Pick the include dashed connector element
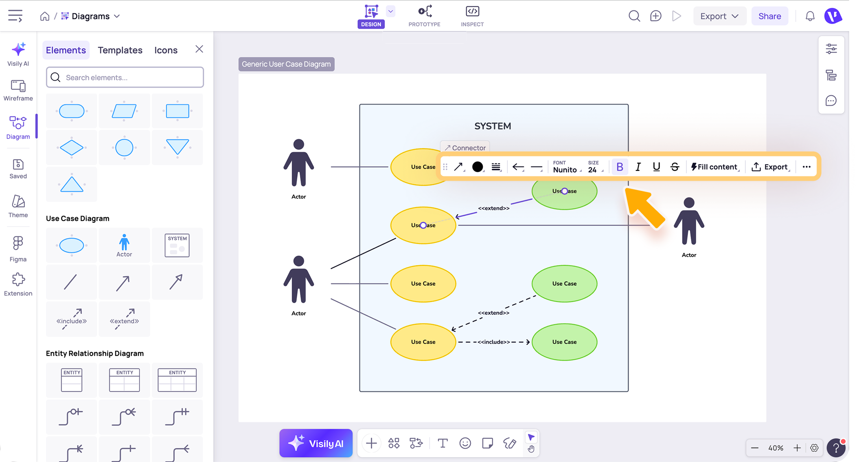The width and height of the screenshot is (868, 462). (x=72, y=319)
